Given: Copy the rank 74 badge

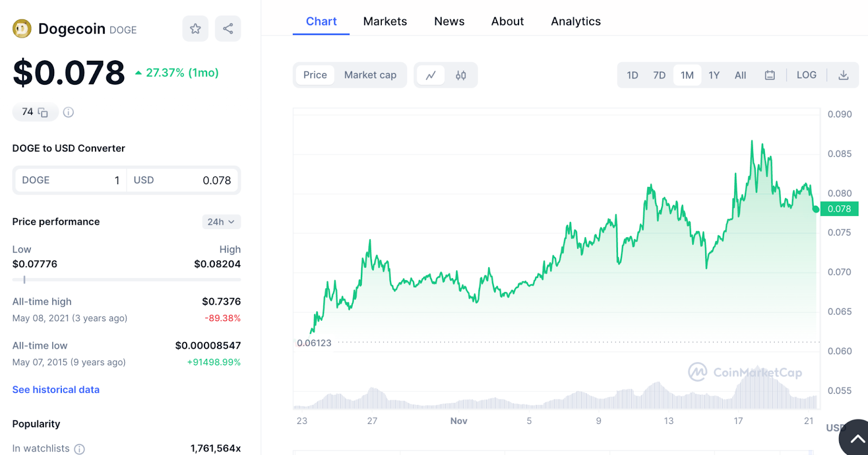Looking at the screenshot, I should (35, 112).
